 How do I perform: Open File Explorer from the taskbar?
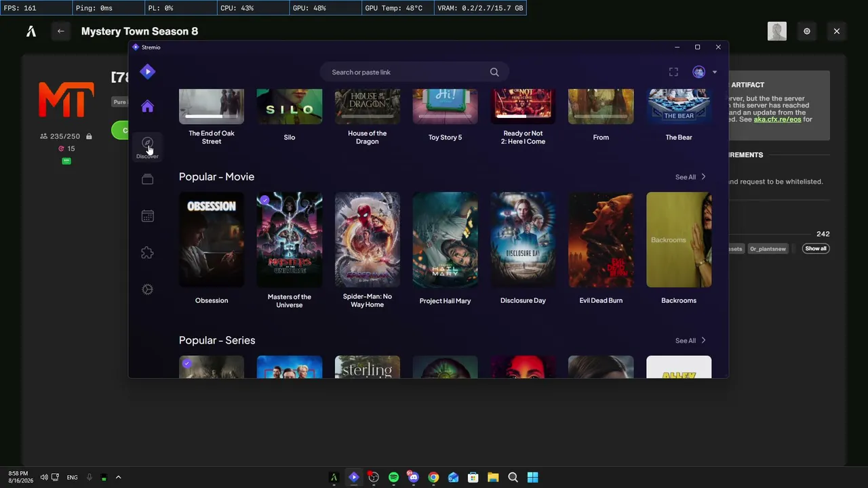(x=493, y=477)
